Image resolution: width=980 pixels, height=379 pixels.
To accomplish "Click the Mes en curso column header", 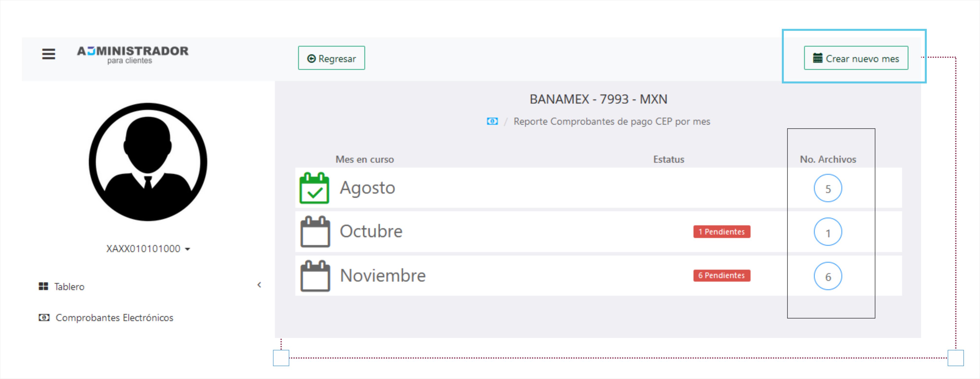I will pos(364,159).
